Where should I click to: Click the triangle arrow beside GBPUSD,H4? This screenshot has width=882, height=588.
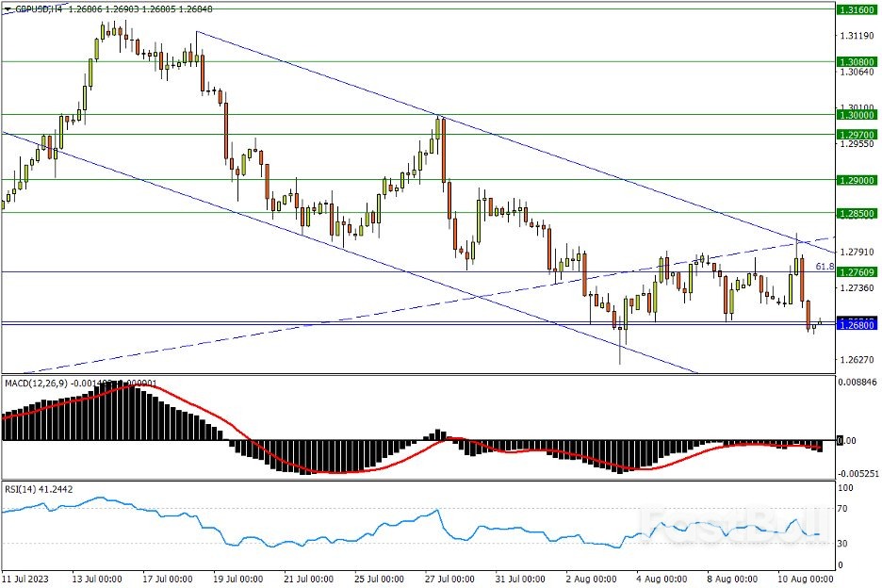8,8
